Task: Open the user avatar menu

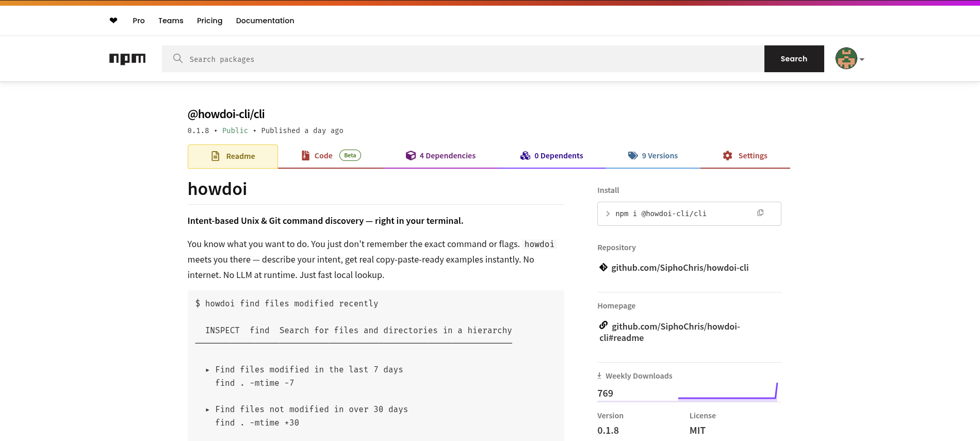Action: pyautogui.click(x=846, y=58)
